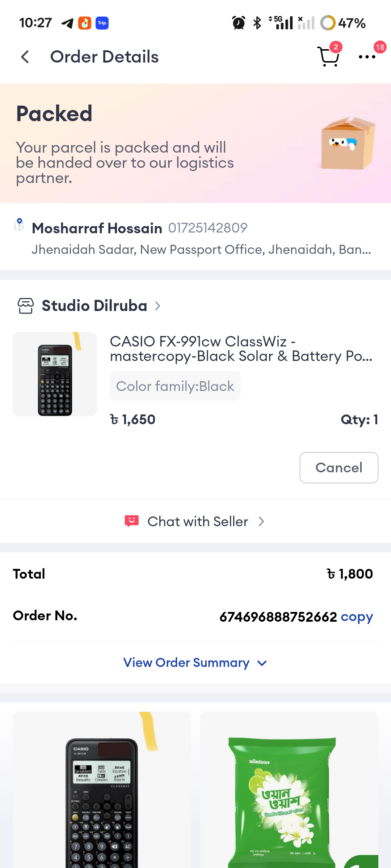Image resolution: width=391 pixels, height=868 pixels.
Task: Open the Telegram notification icon in status bar
Action: pyautogui.click(x=67, y=23)
